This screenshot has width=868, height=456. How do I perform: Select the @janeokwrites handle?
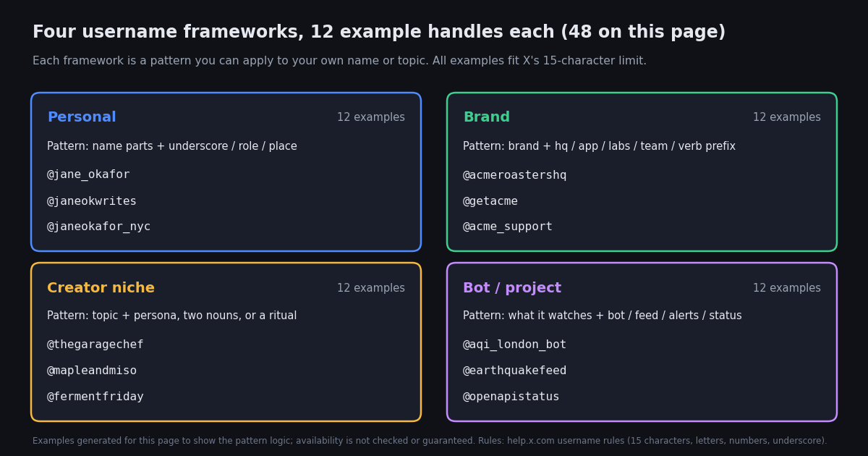click(92, 201)
